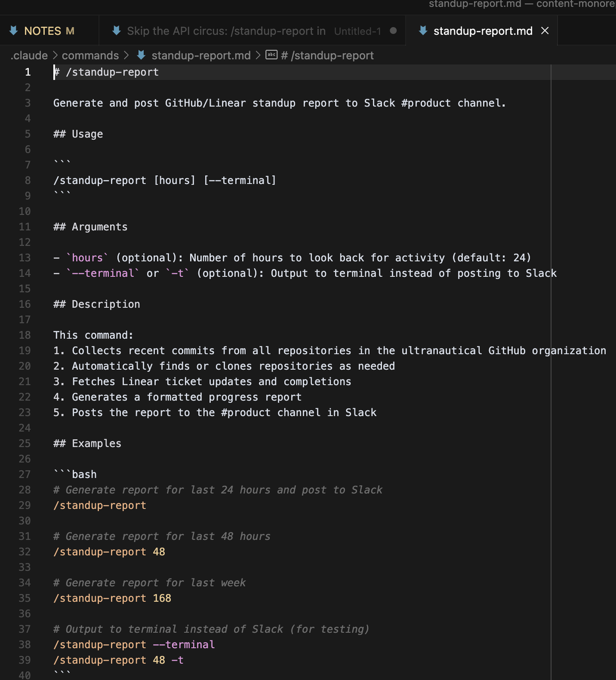Click '/standup-report [hours] [--terminal]' usage line
616x680 pixels.
pyautogui.click(x=165, y=180)
